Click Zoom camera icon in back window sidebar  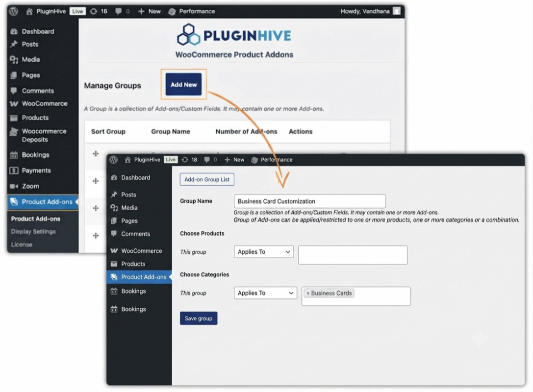click(14, 186)
